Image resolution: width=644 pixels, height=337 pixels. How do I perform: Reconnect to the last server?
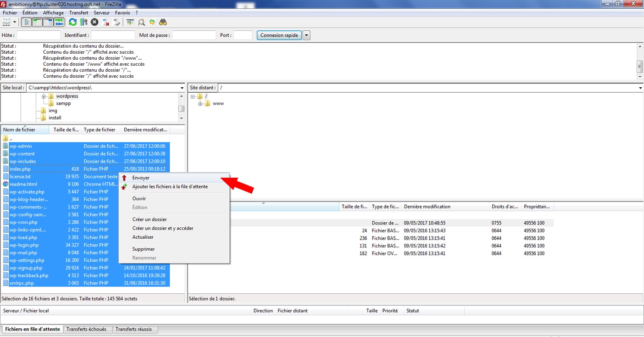click(x=117, y=22)
